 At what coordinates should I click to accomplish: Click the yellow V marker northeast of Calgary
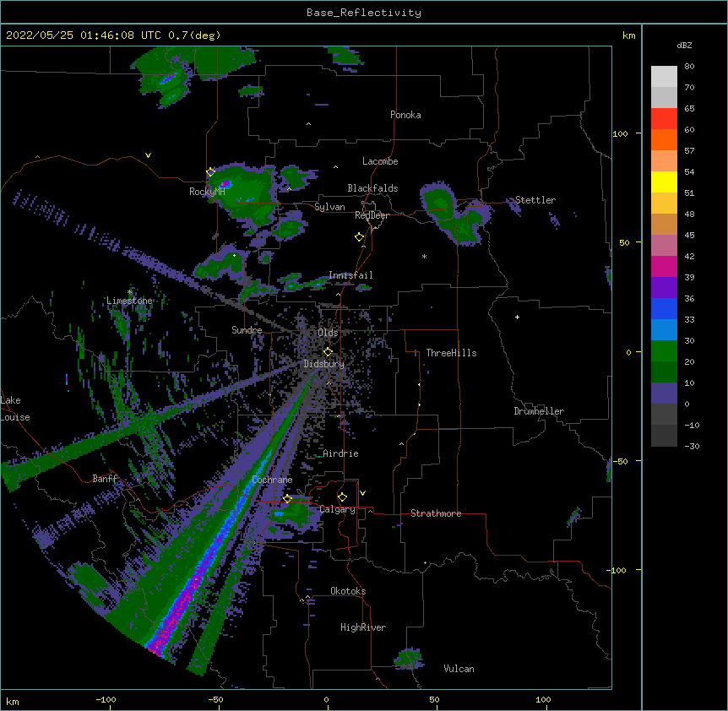click(x=362, y=493)
